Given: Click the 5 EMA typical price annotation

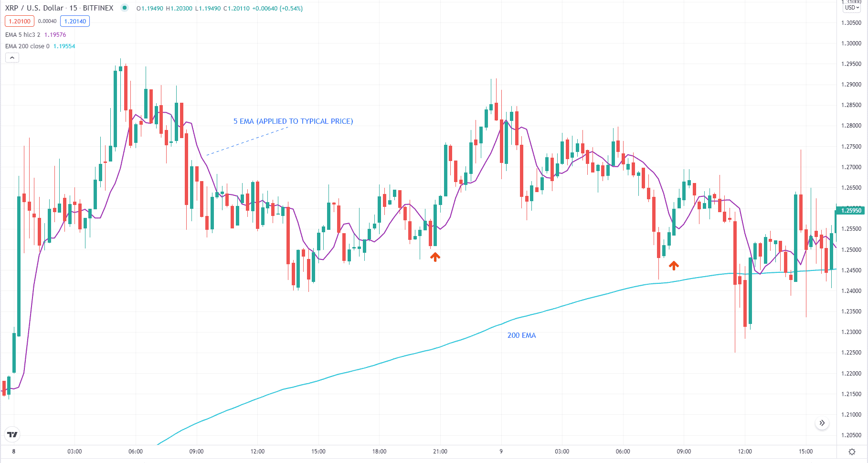Looking at the screenshot, I should tap(293, 121).
